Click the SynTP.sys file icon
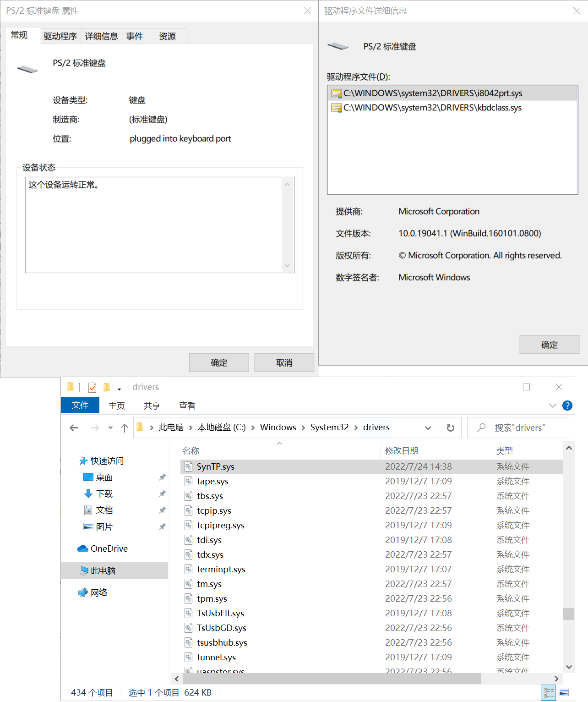Viewport: 588px width, 702px height. [x=188, y=466]
